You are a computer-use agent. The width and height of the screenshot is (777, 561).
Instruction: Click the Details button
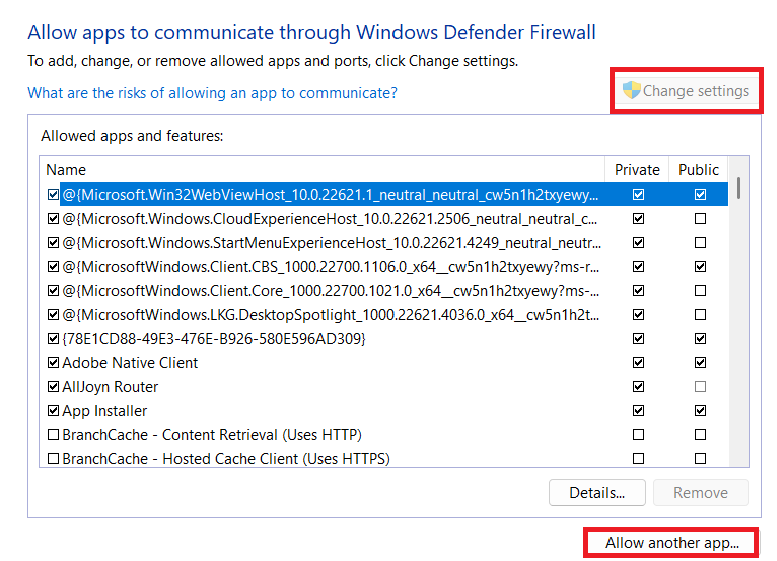point(597,492)
